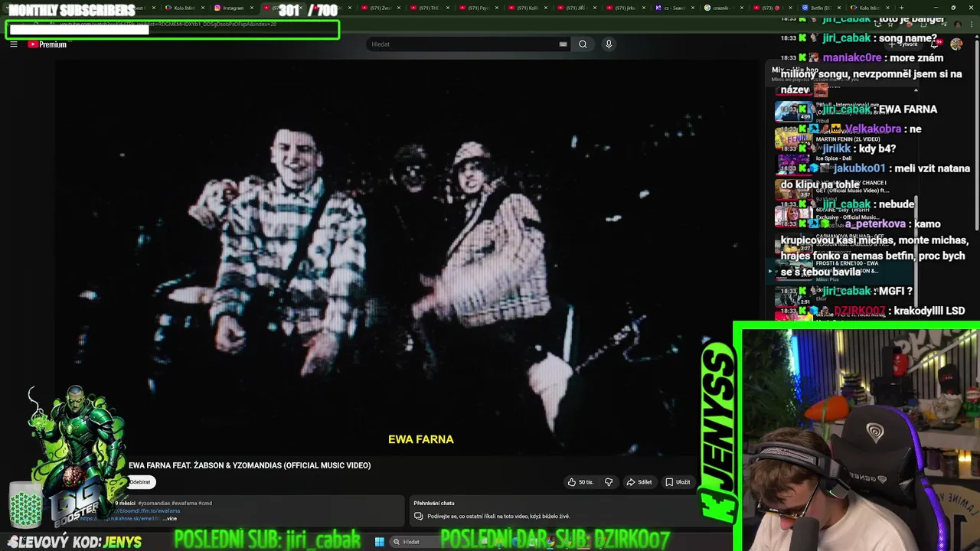The height and width of the screenshot is (551, 980).
Task: Go to YouTube Premium home logo
Action: click(47, 44)
